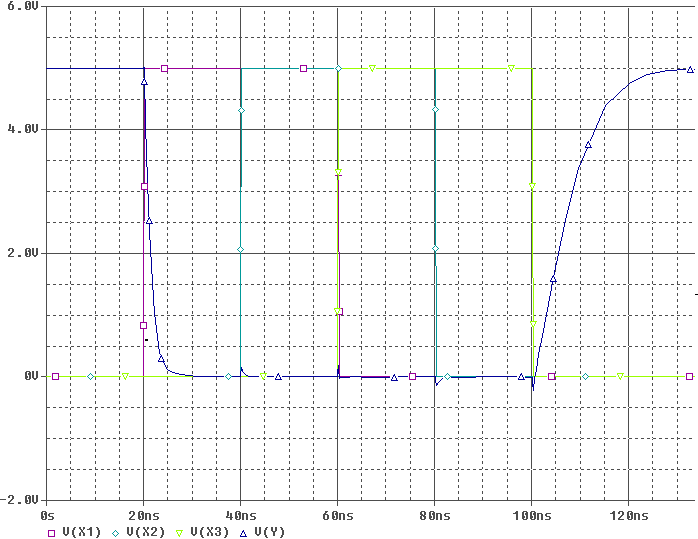The height and width of the screenshot is (539, 698).
Task: Click the V(X2) legend label
Action: [x=146, y=532]
